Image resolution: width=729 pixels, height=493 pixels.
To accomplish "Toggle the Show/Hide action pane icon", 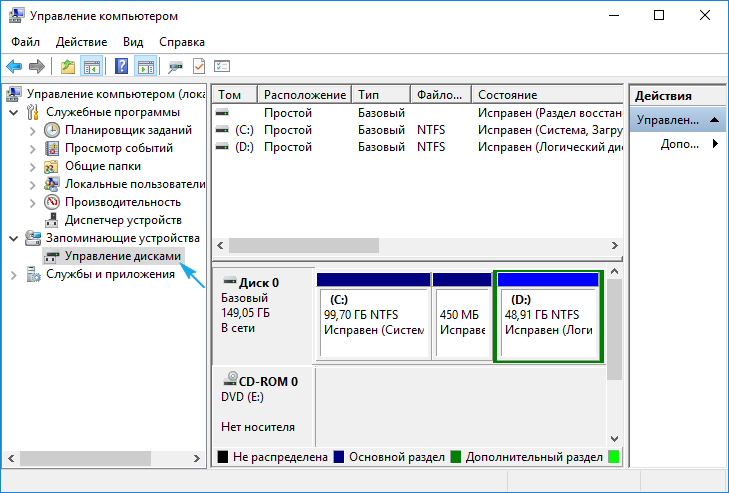I will coord(145,67).
